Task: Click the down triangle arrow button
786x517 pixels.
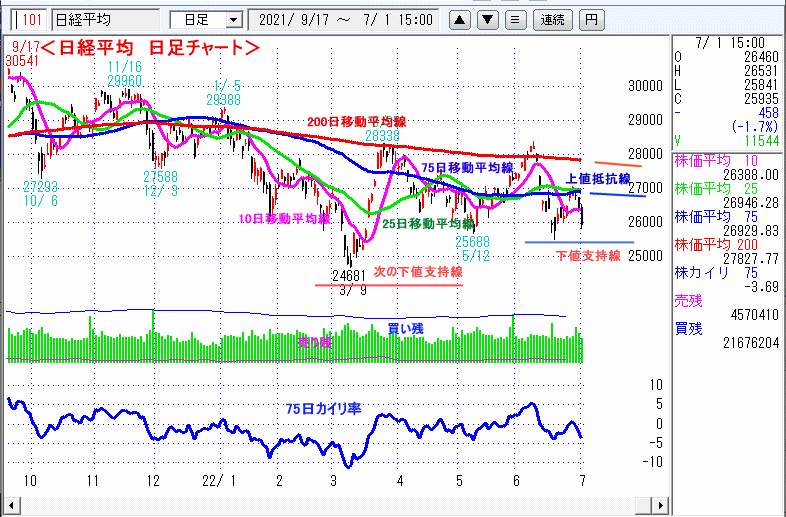Action: (486, 19)
